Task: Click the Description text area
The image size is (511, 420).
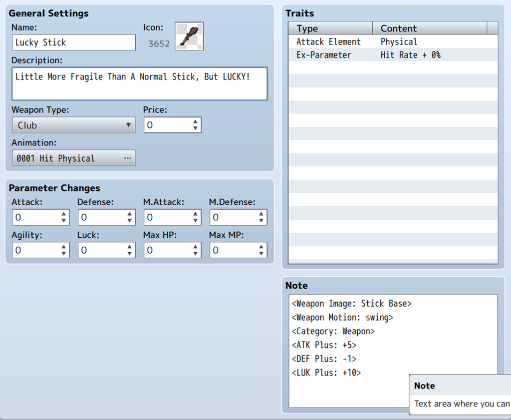Action: tap(140, 84)
